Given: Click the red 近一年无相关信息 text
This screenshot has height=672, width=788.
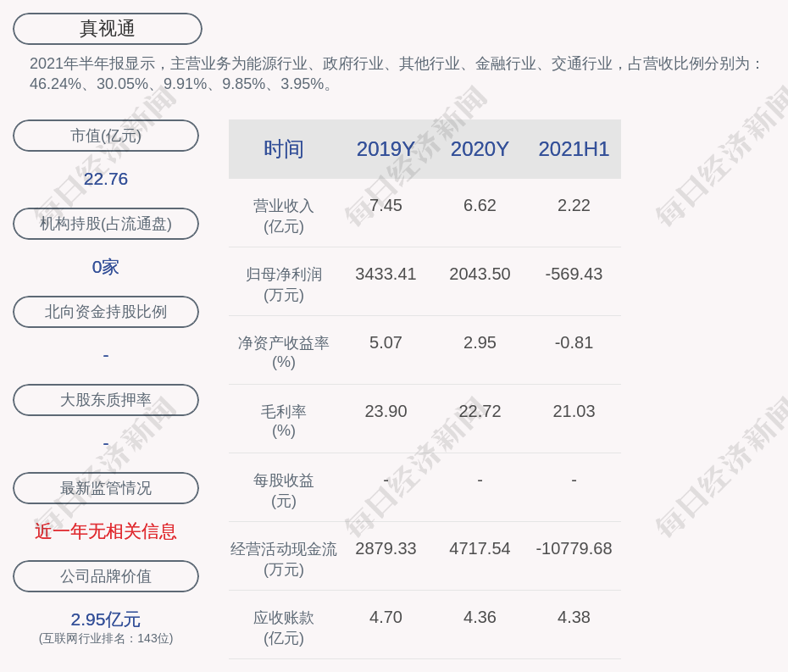Looking at the screenshot, I should (x=106, y=531).
